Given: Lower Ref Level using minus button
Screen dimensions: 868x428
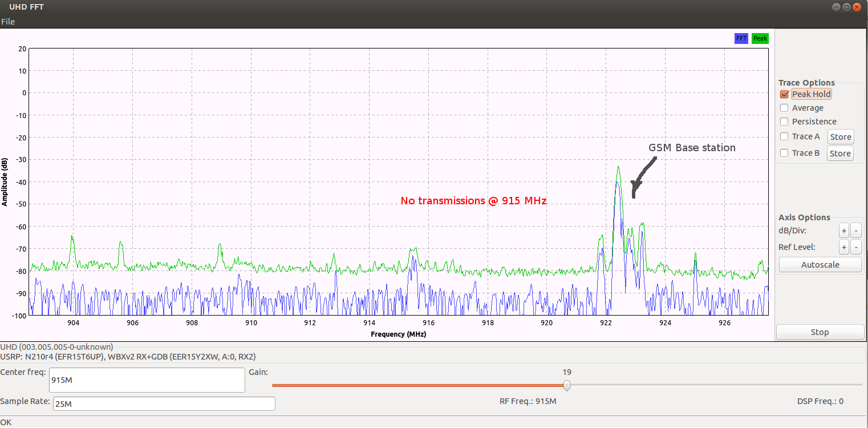Looking at the screenshot, I should pyautogui.click(x=856, y=247).
